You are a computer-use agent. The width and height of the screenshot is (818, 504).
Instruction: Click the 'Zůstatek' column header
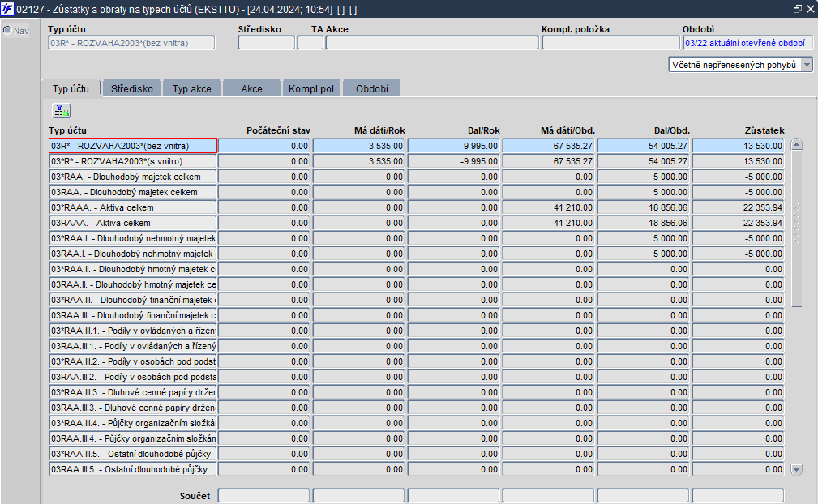click(x=764, y=130)
